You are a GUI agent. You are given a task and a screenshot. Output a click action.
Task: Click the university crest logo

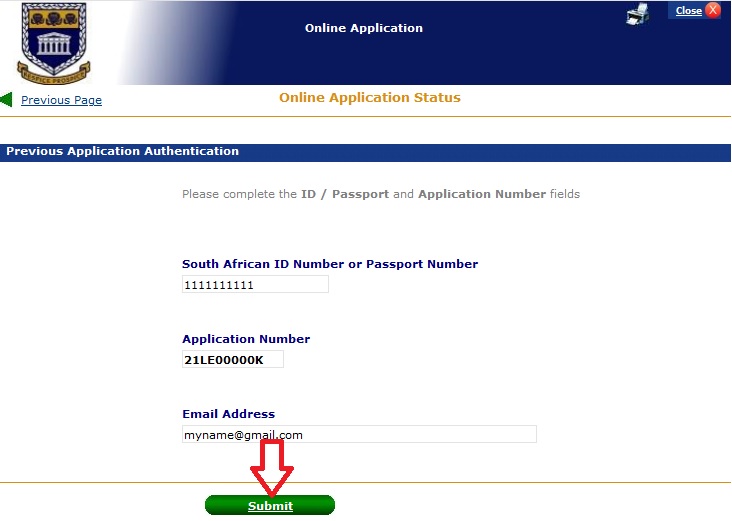(x=54, y=41)
